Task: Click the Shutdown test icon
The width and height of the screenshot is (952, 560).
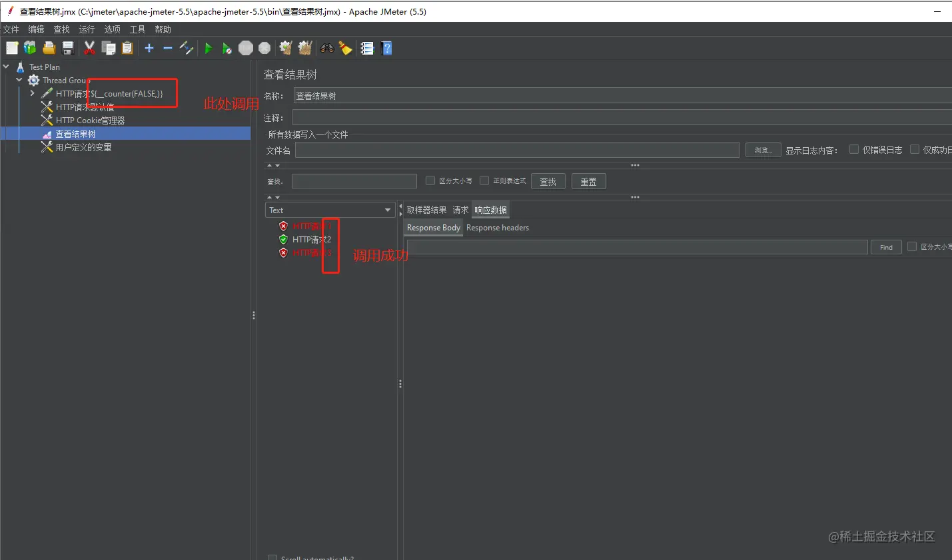Action: click(x=264, y=48)
